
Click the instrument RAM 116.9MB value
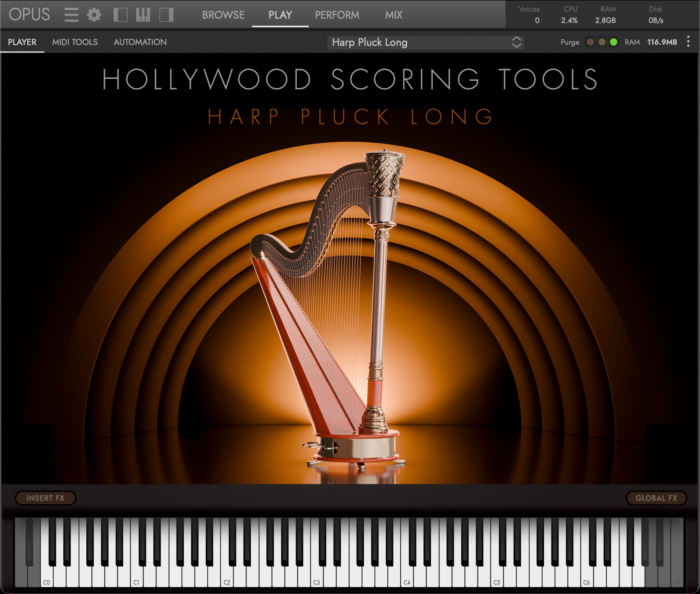[x=662, y=42]
